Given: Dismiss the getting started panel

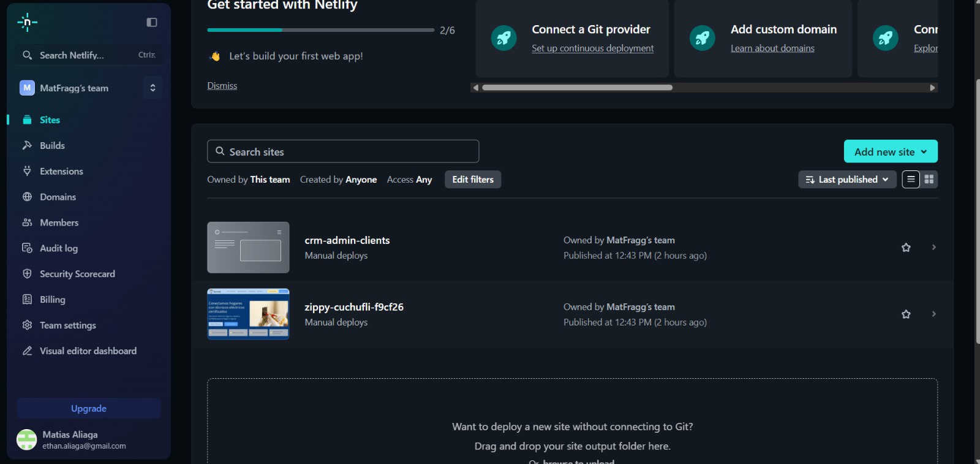Looking at the screenshot, I should pyautogui.click(x=222, y=86).
